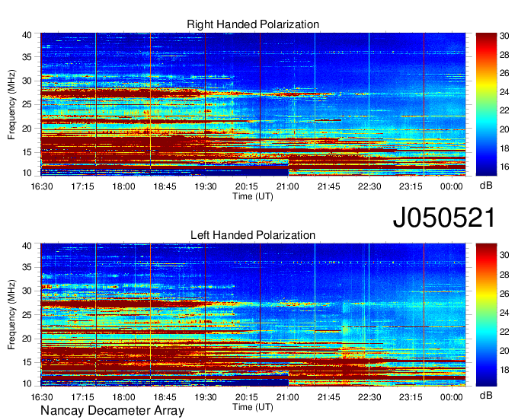Click the 28 dB tick on Right Handed colorbar
The width and height of the screenshot is (518, 420).
click(504, 55)
